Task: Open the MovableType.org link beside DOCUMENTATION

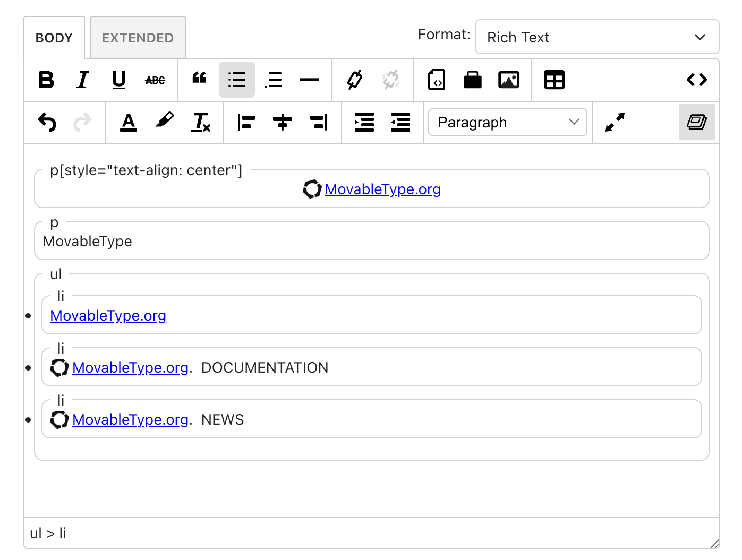Action: (x=130, y=368)
